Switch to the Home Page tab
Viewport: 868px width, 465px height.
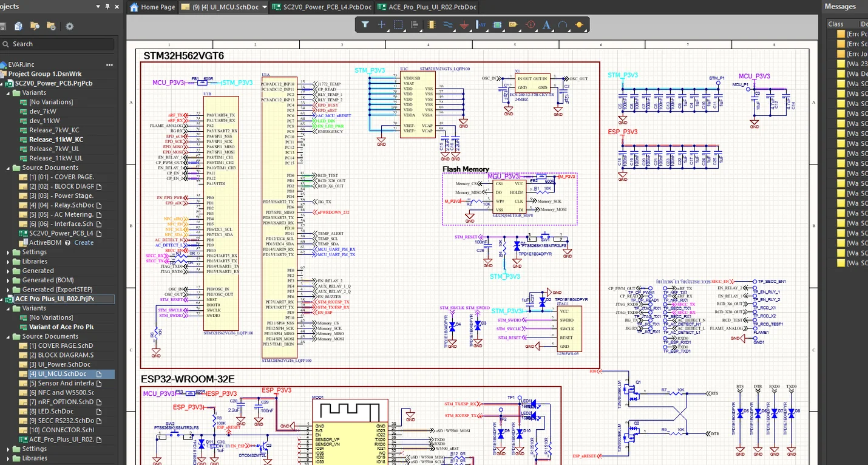tap(152, 7)
